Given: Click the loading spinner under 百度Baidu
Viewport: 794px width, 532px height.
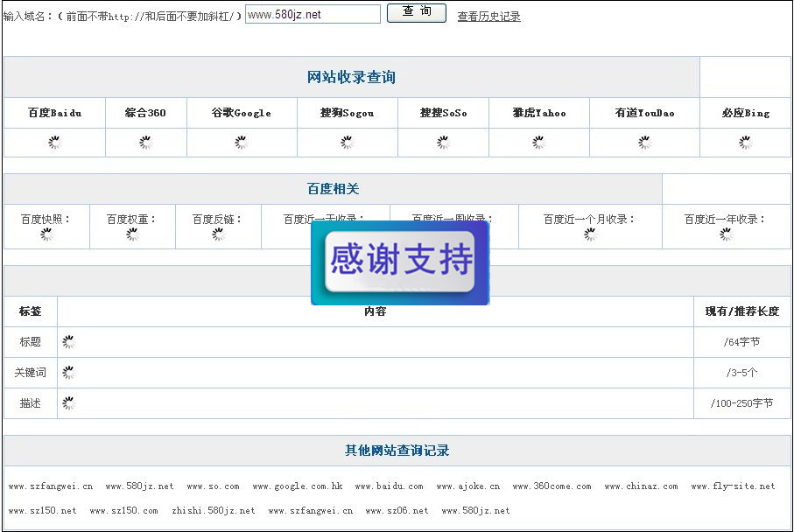Looking at the screenshot, I should [x=54, y=143].
